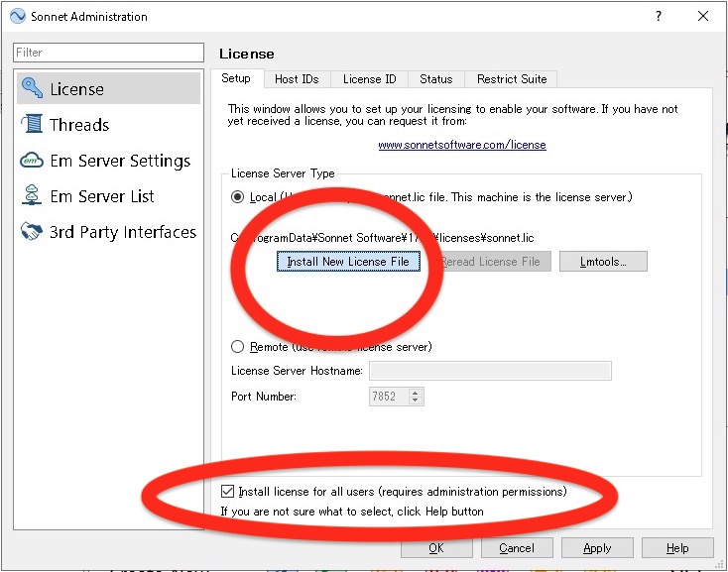Select the License sidebar entry
The width and height of the screenshot is (728, 572).
pos(109,88)
